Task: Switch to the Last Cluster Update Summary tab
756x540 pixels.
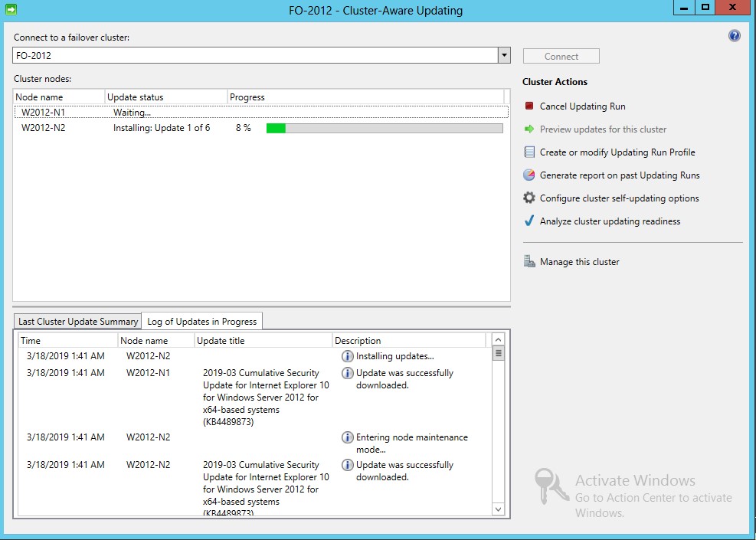Action: 77,321
